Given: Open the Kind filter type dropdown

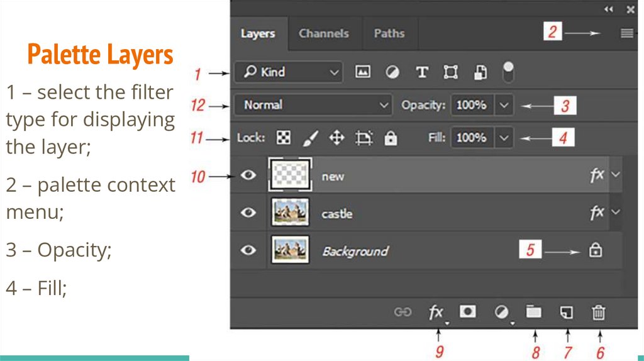Looking at the screenshot, I should click(x=288, y=72).
